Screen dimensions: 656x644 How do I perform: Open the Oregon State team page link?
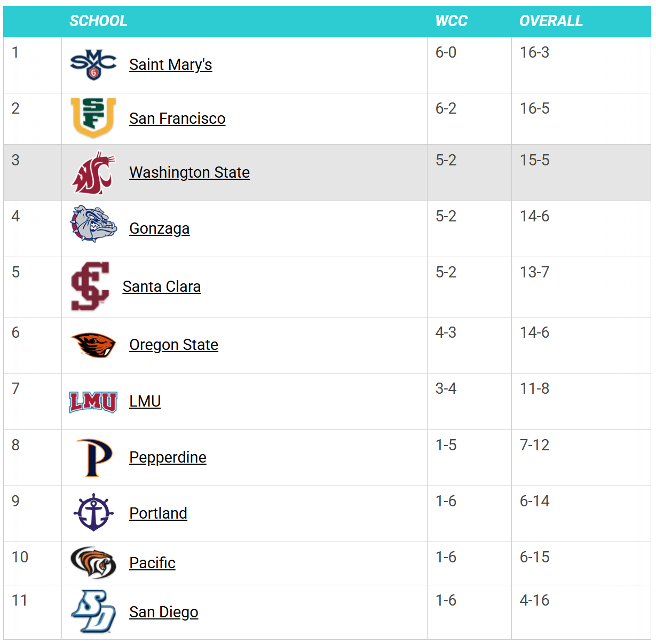coord(173,345)
